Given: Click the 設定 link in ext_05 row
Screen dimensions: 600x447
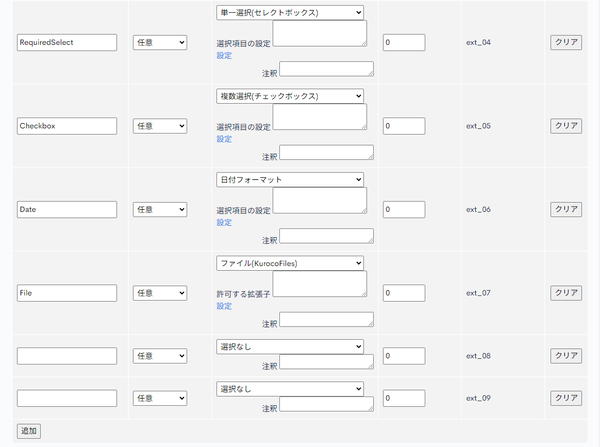Looking at the screenshot, I should point(224,139).
